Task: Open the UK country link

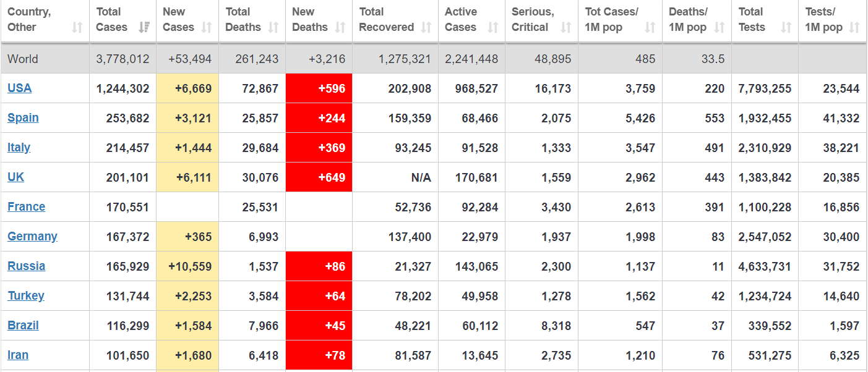Action: tap(15, 177)
